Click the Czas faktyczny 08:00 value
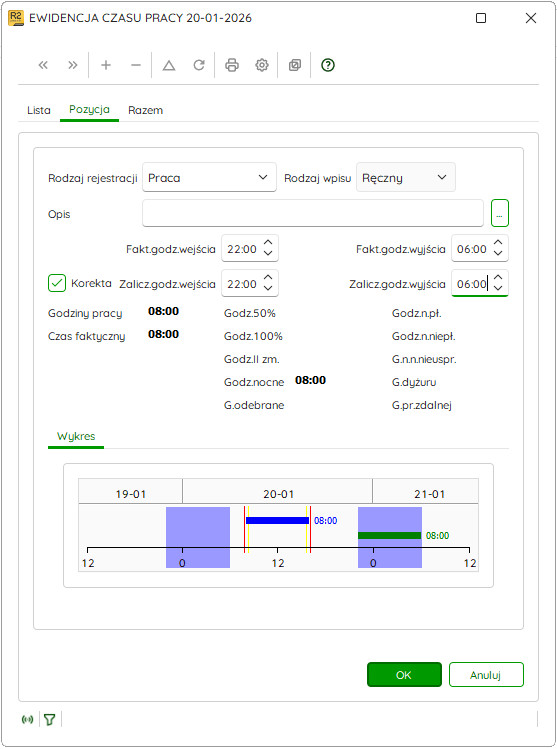 (163, 334)
